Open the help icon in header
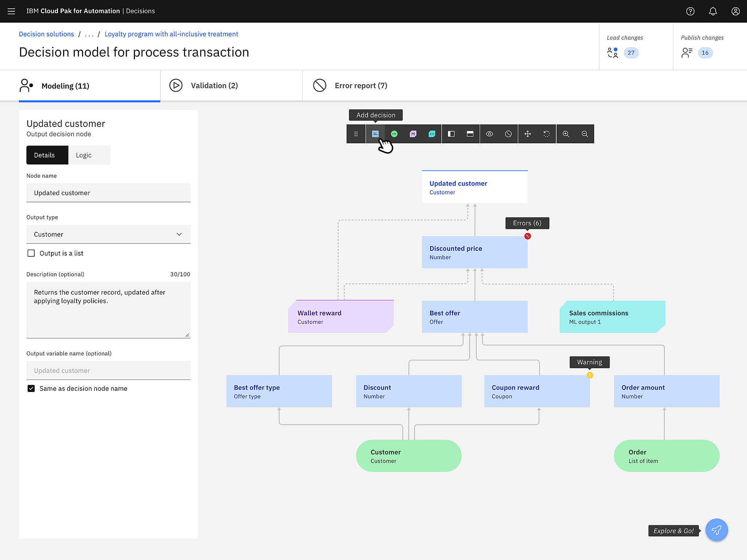The height and width of the screenshot is (560, 747). point(690,11)
